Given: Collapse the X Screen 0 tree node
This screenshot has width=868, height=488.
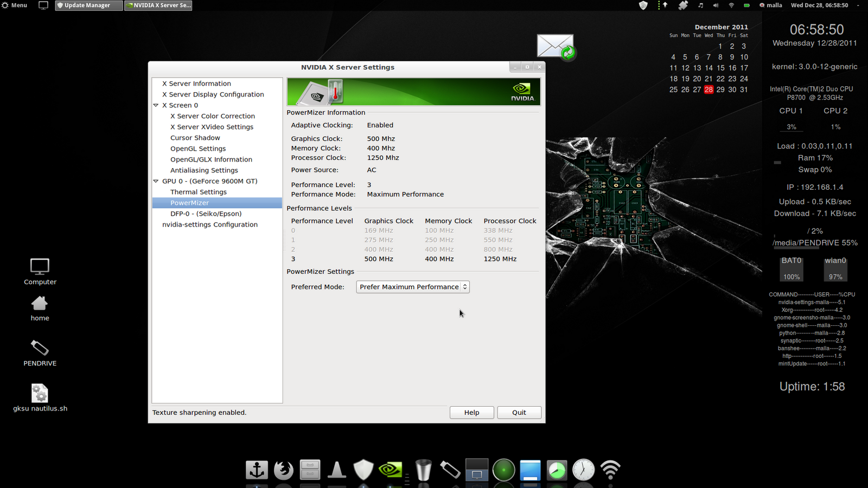Looking at the screenshot, I should click(x=156, y=105).
